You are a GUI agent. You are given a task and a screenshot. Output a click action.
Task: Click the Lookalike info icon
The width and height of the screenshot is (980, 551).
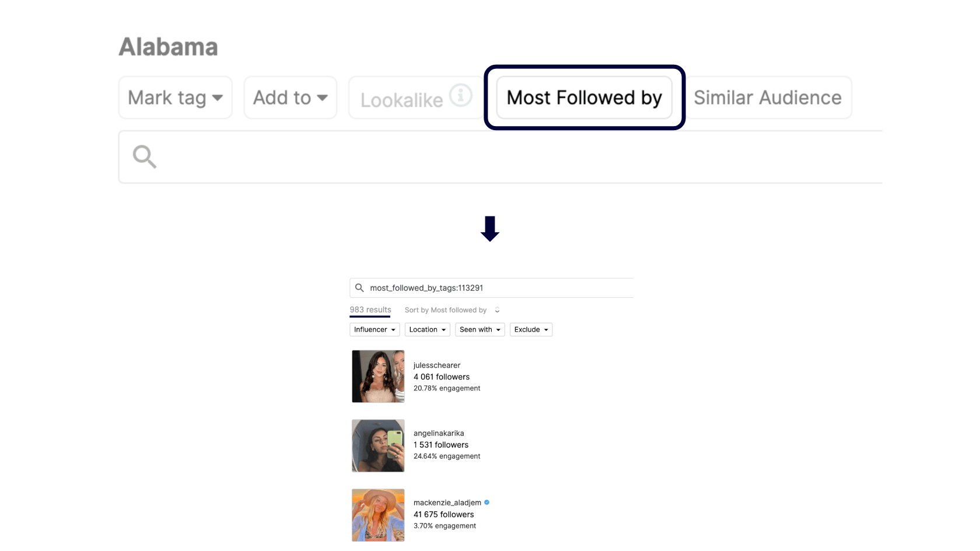(460, 95)
